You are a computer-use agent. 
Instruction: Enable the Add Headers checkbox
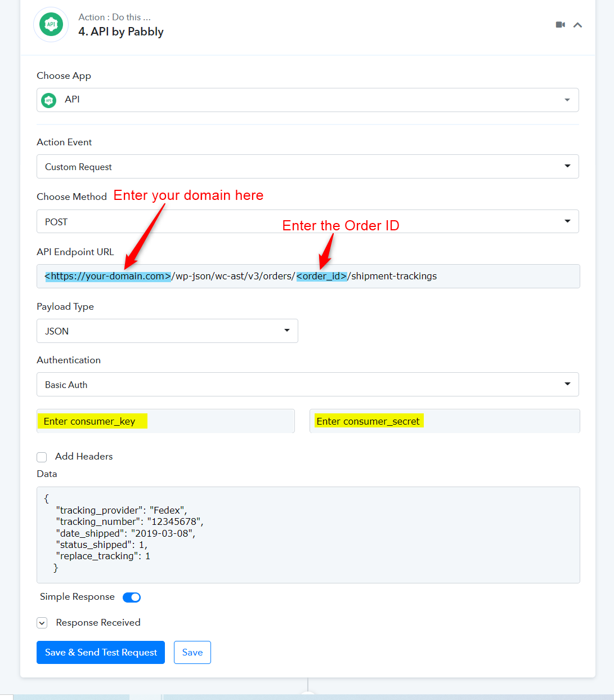42,457
